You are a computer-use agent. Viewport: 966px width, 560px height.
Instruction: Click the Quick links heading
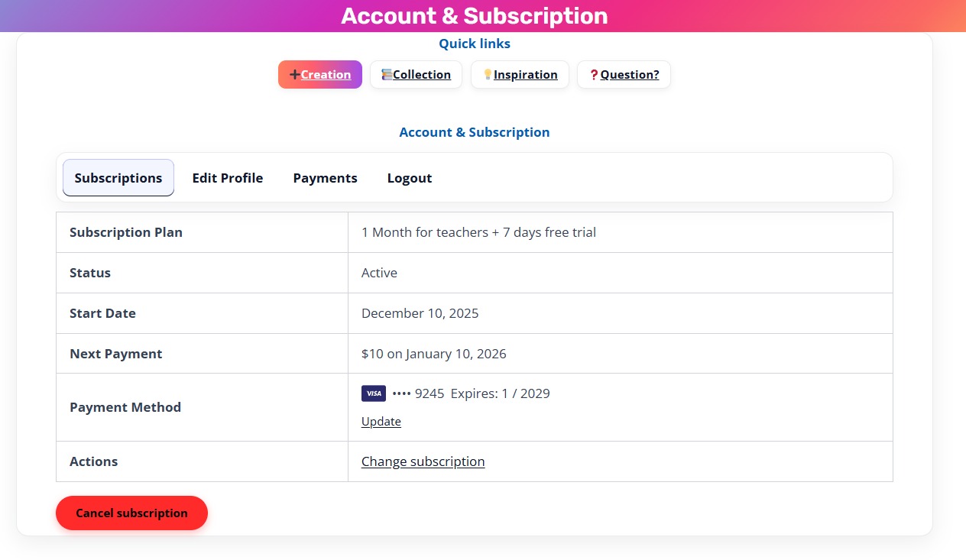(x=475, y=44)
